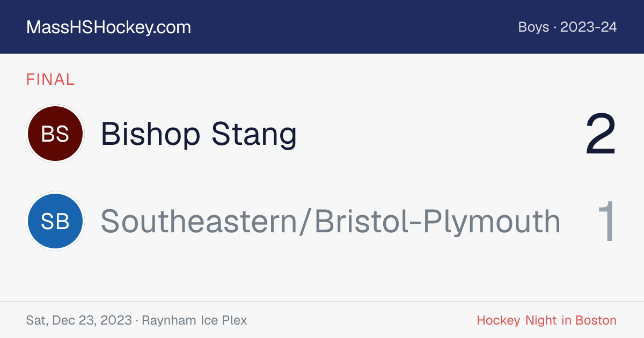The image size is (644, 338).
Task: Select the Boys division label in header
Action: [533, 27]
